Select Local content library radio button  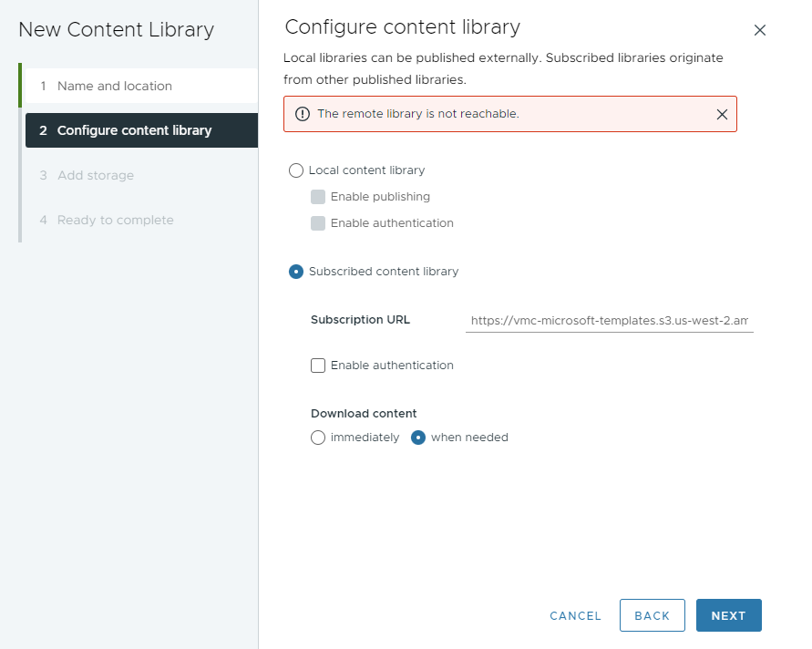[295, 170]
